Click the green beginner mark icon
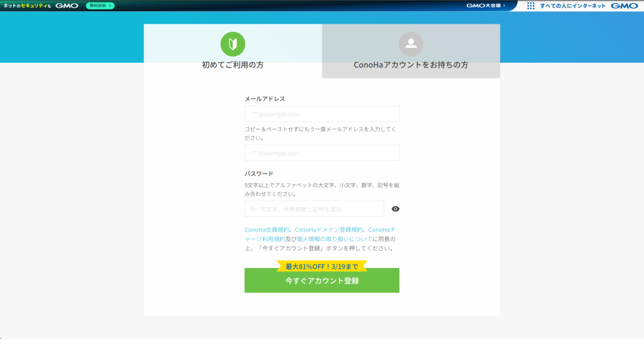Viewport: 644px width, 339px height. tap(233, 44)
